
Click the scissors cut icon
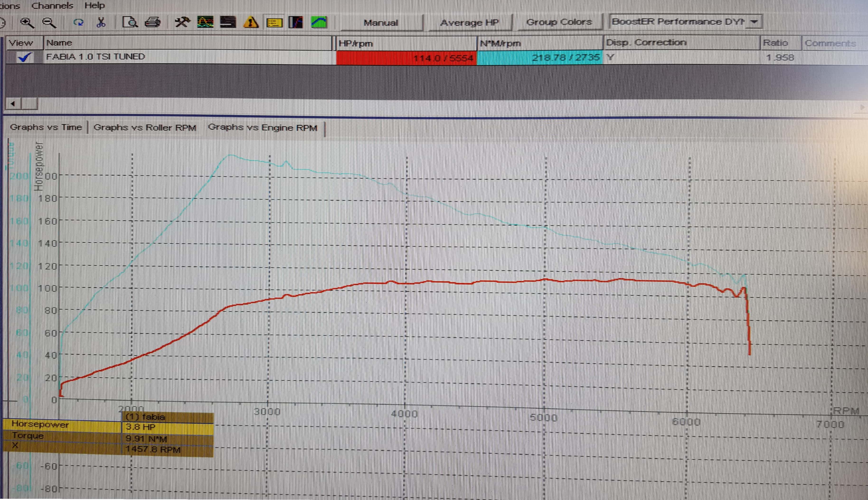click(101, 23)
